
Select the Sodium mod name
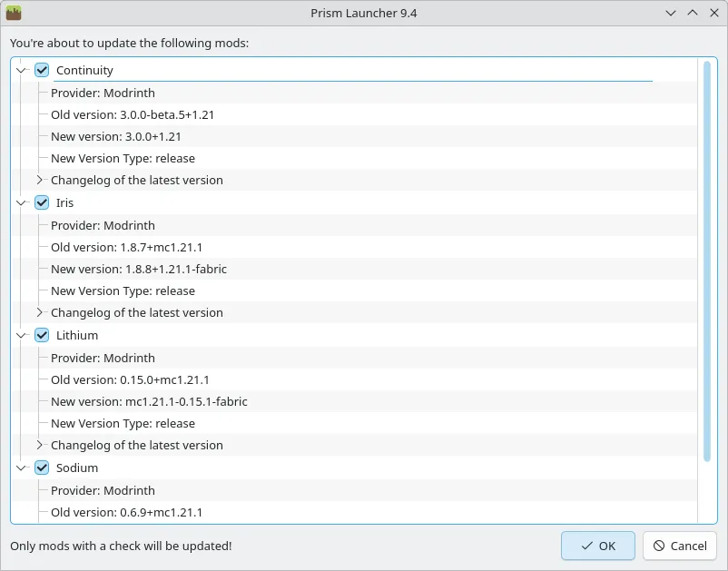pos(77,468)
